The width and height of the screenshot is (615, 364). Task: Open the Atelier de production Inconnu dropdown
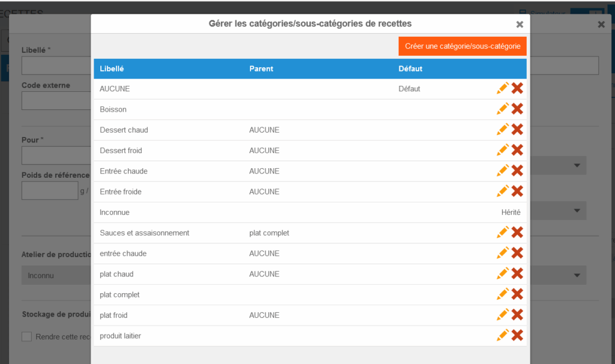(x=56, y=276)
